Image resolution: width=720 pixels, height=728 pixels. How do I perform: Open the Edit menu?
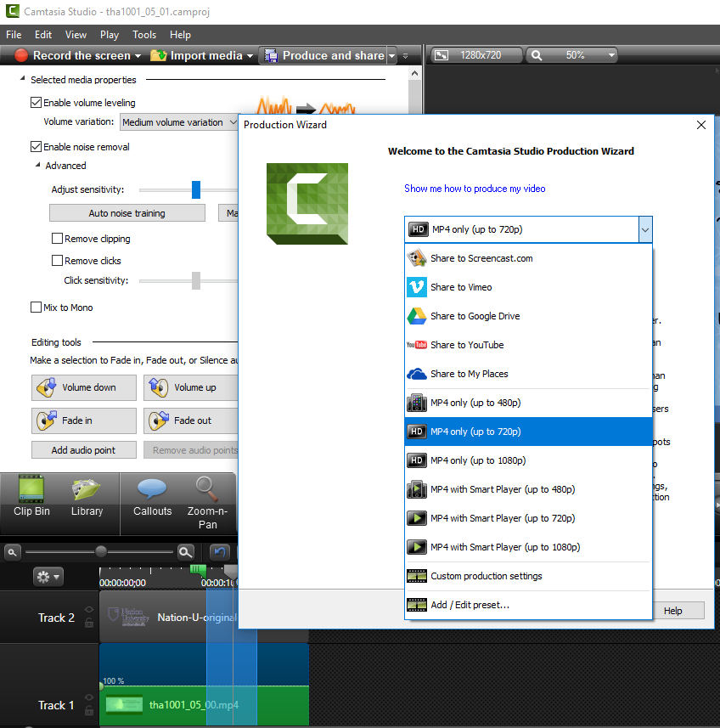pos(43,35)
